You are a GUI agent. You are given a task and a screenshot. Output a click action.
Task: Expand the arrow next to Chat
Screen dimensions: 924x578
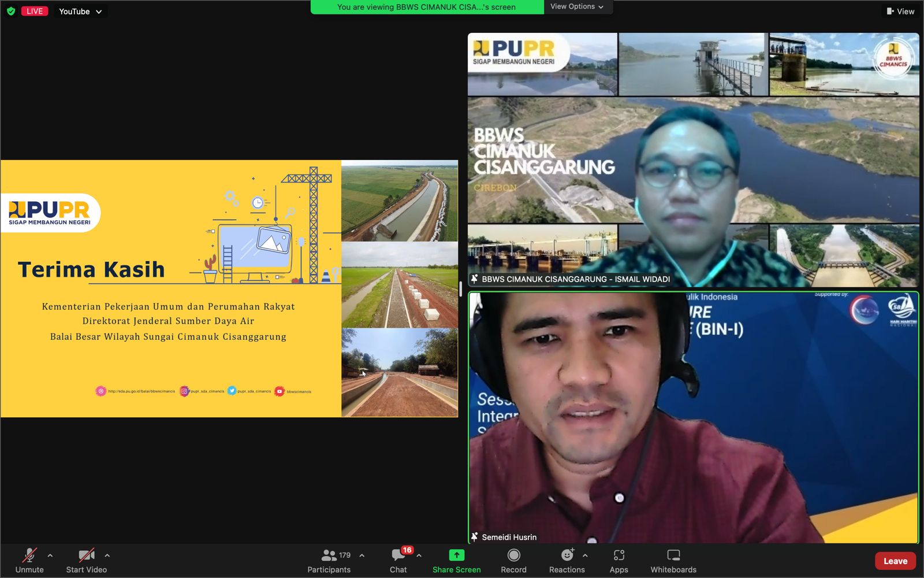(x=419, y=555)
